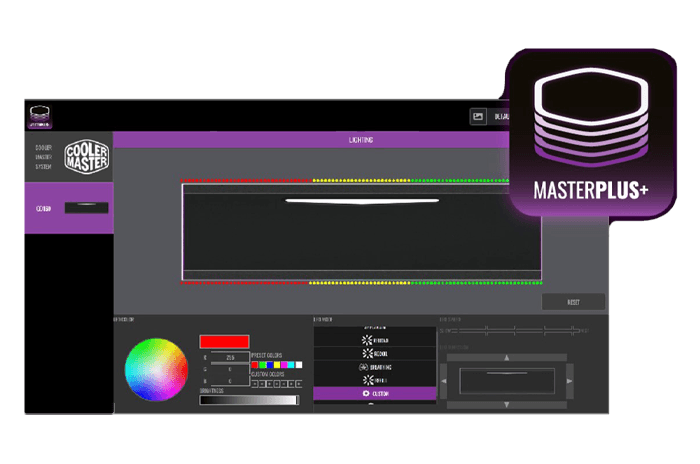Screen dimensions: 700x464
Task: Click the Cooler Master hexagon logo
Action: pyautogui.click(x=86, y=156)
